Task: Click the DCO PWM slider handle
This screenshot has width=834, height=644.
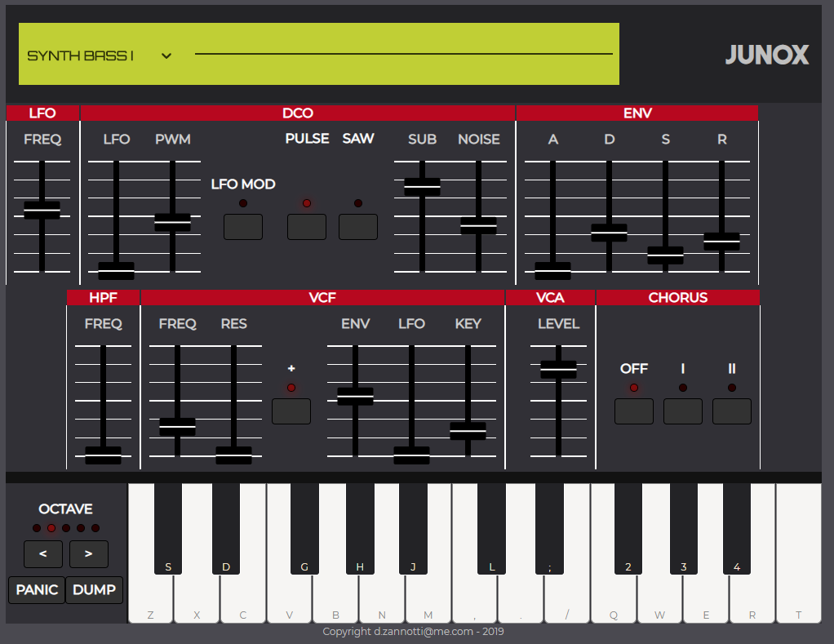Action: pos(172,222)
